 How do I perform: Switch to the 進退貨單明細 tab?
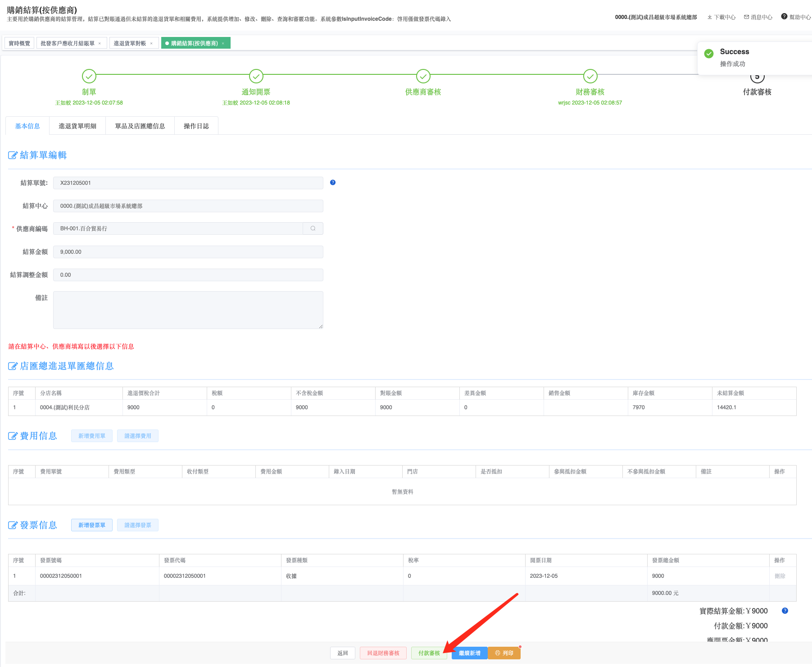[77, 126]
